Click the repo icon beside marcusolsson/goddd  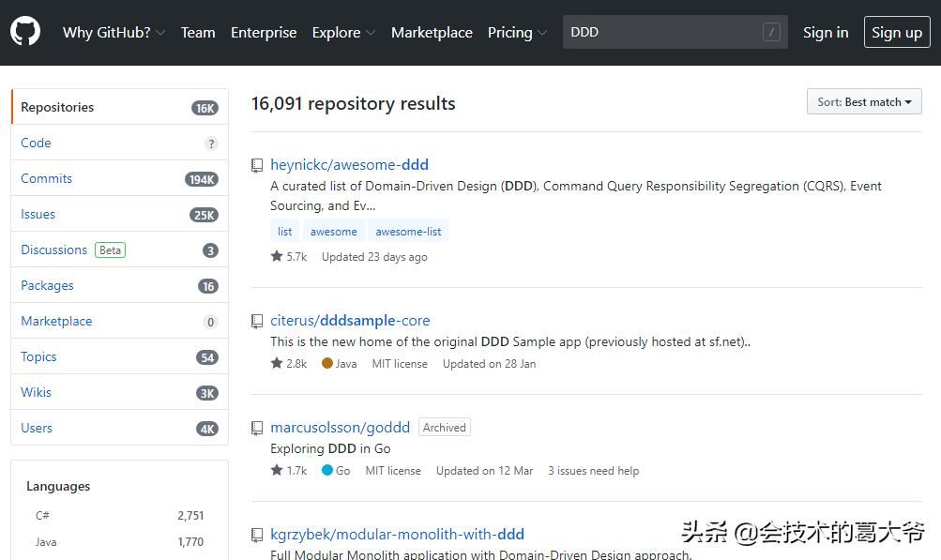[256, 428]
